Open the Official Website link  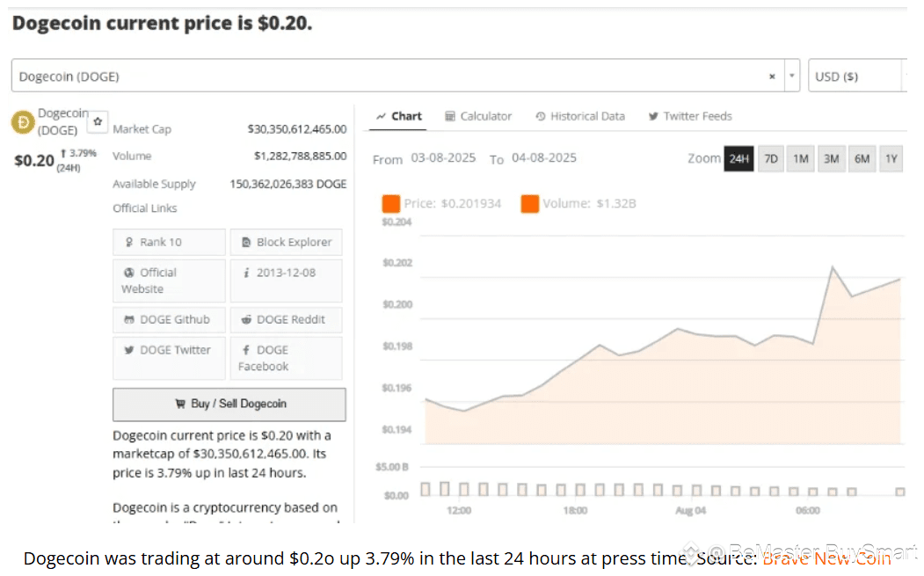coord(169,281)
